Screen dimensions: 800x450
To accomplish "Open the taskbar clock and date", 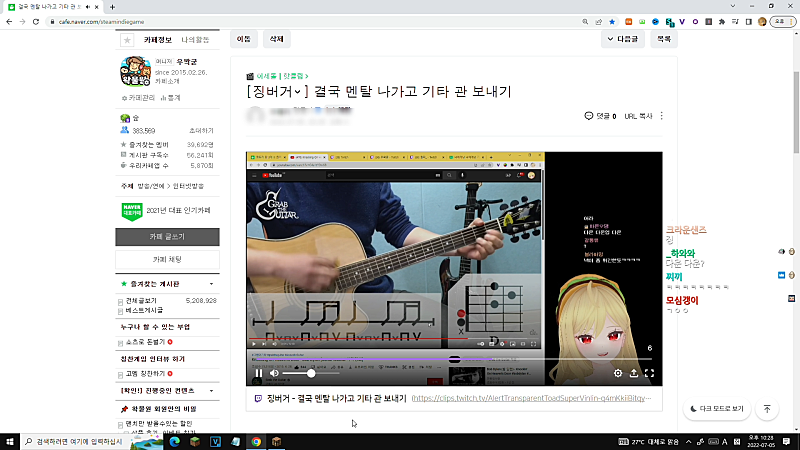I will coord(761,442).
